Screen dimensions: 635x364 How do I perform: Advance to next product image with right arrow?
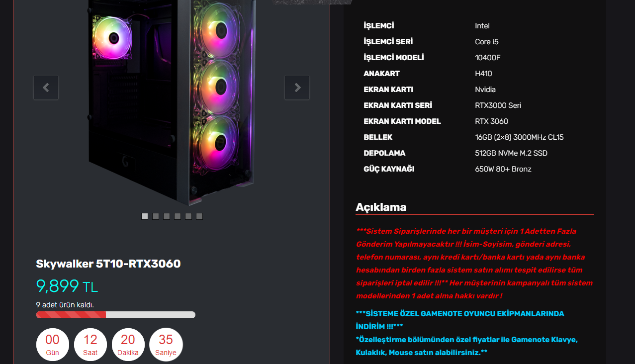click(297, 88)
